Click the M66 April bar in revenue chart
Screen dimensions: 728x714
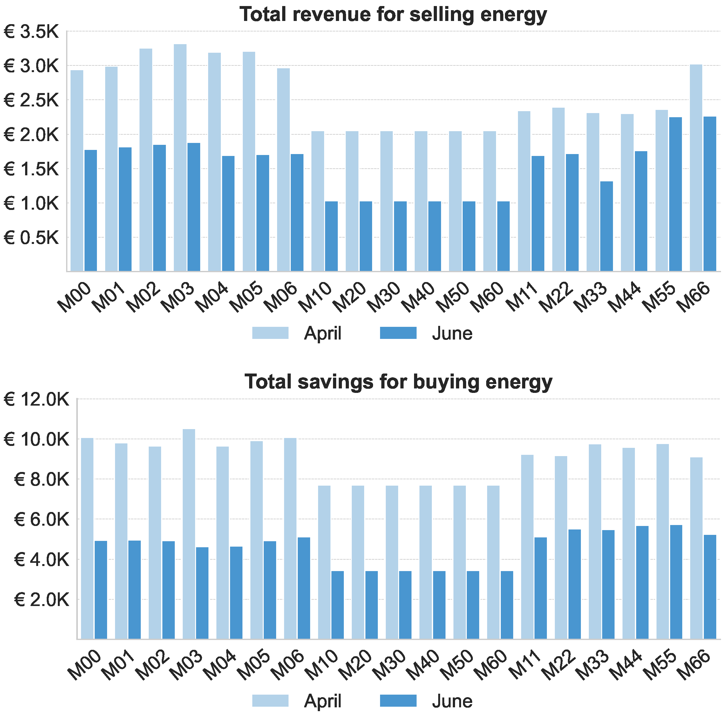(696, 168)
